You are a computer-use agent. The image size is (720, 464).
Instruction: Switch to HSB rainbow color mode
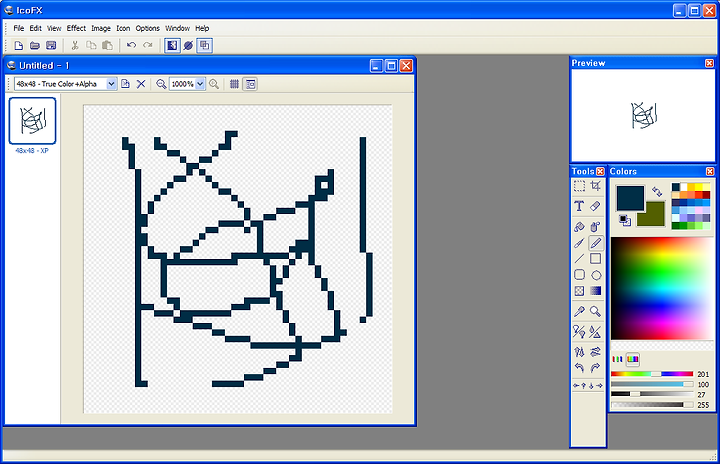633,359
